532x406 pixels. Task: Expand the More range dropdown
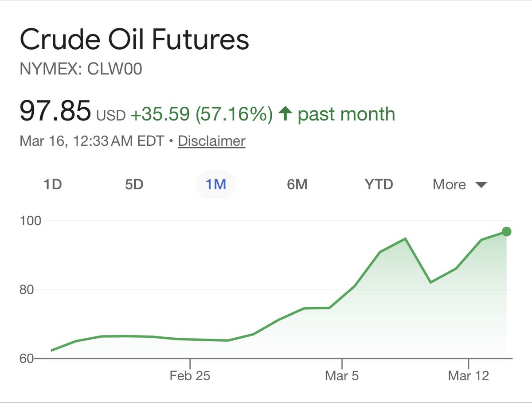(460, 184)
